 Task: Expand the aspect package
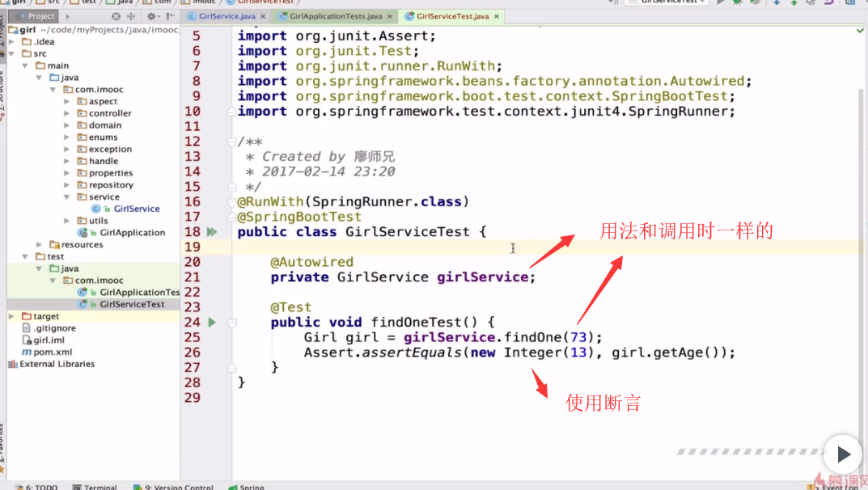[67, 101]
